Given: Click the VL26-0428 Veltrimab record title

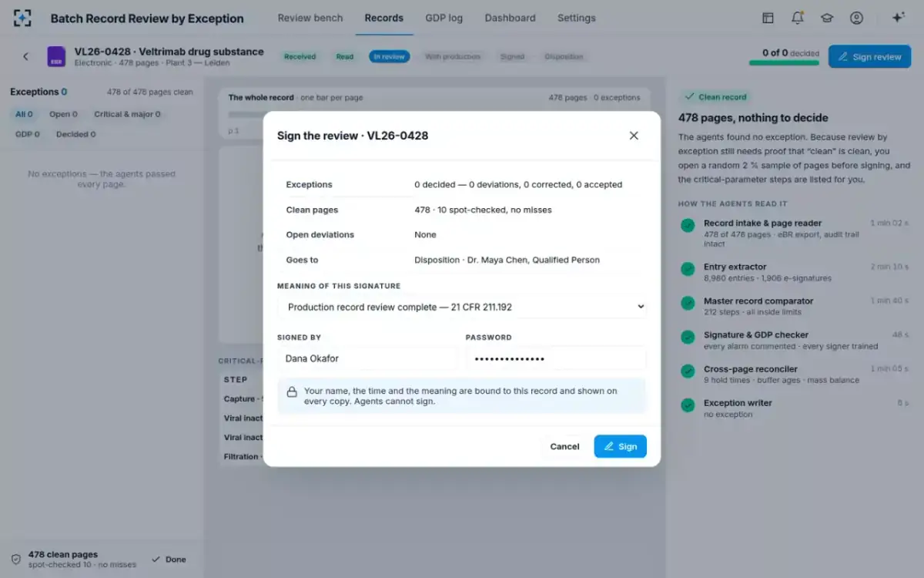Looking at the screenshot, I should pyautogui.click(x=169, y=52).
